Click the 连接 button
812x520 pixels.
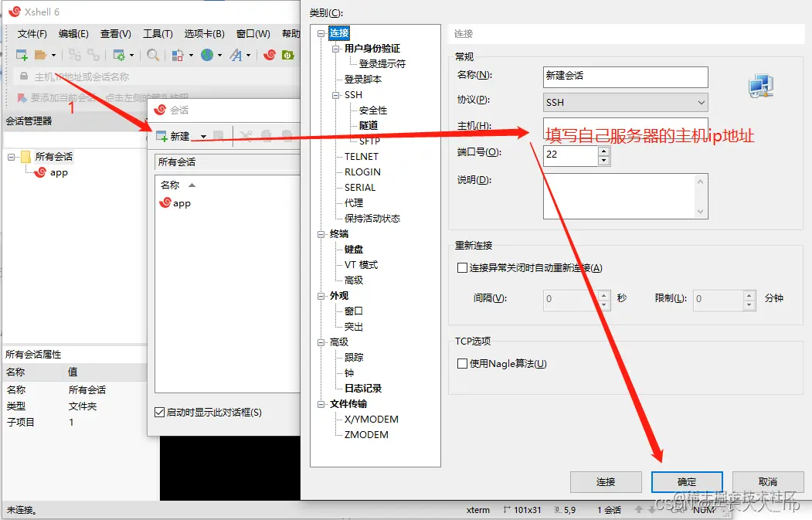[x=606, y=481]
